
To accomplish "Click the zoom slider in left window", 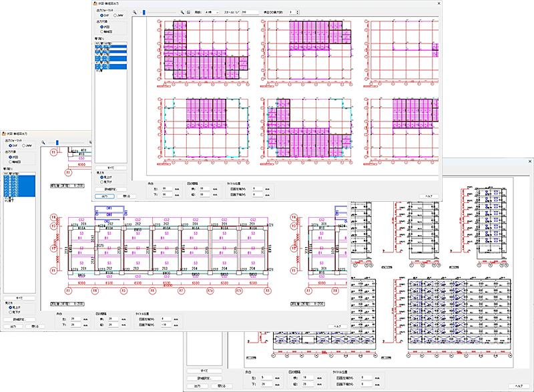I will coord(57,142).
